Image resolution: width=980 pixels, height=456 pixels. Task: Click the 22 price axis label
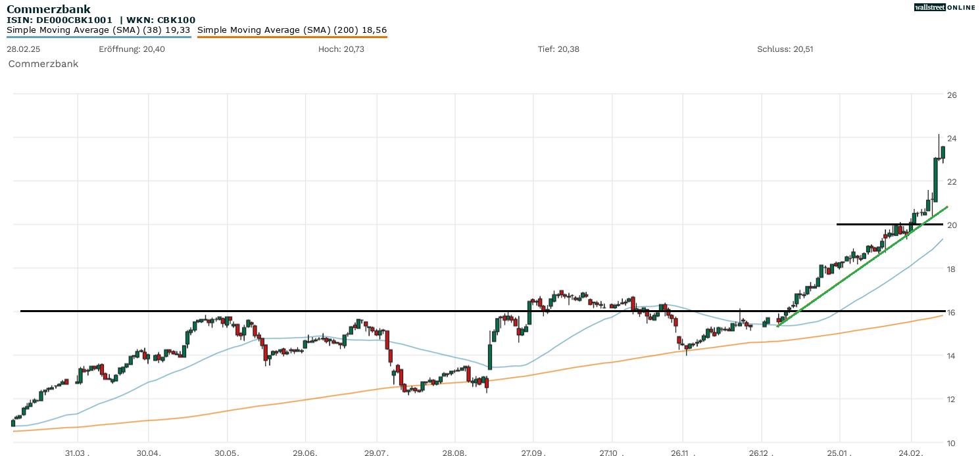pos(952,181)
